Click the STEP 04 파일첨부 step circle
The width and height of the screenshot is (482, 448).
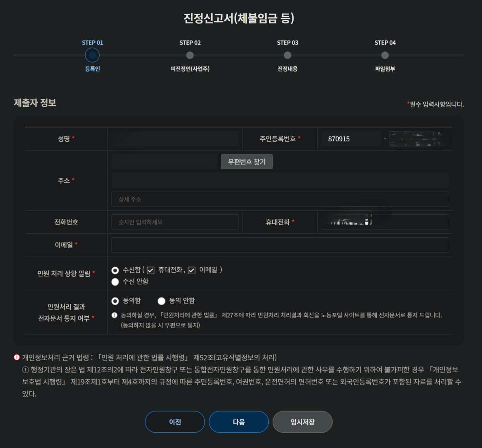point(385,55)
